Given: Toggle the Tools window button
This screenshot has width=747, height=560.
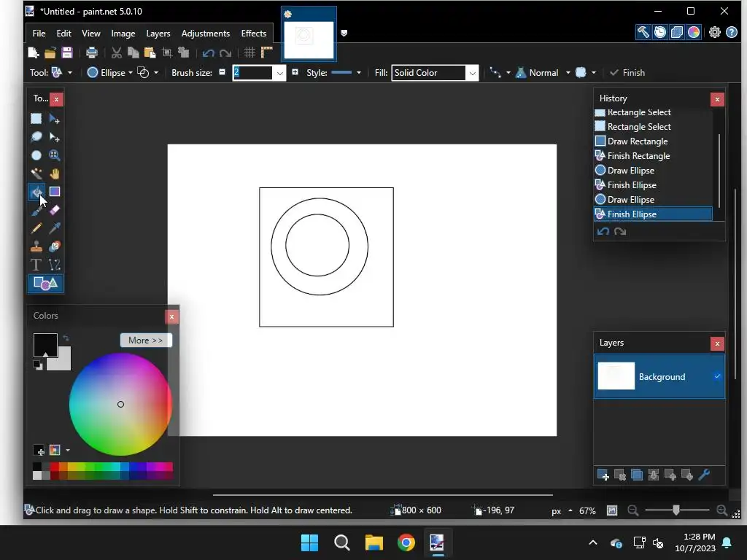Looking at the screenshot, I should coord(643,32).
